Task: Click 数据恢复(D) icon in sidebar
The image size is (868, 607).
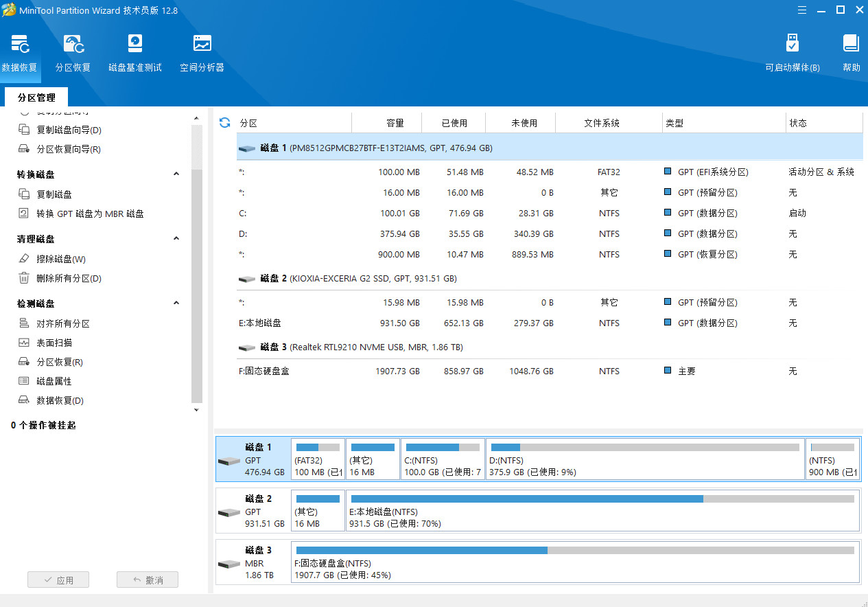Action: click(24, 400)
